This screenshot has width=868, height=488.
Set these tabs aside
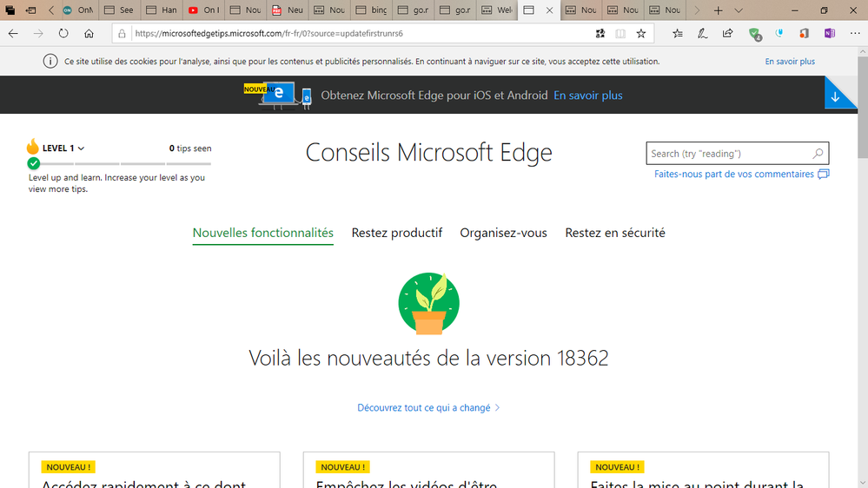pyautogui.click(x=31, y=10)
